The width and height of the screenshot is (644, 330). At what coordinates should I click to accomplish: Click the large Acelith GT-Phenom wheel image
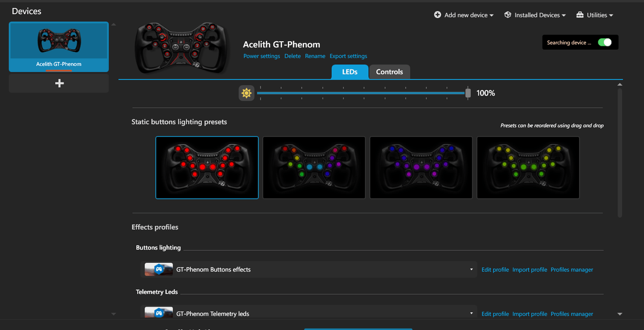(183, 48)
